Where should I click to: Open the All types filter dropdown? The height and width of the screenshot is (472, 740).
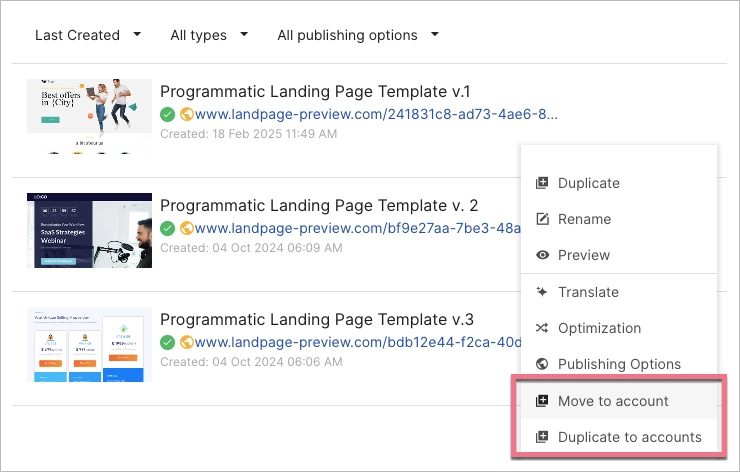click(209, 35)
